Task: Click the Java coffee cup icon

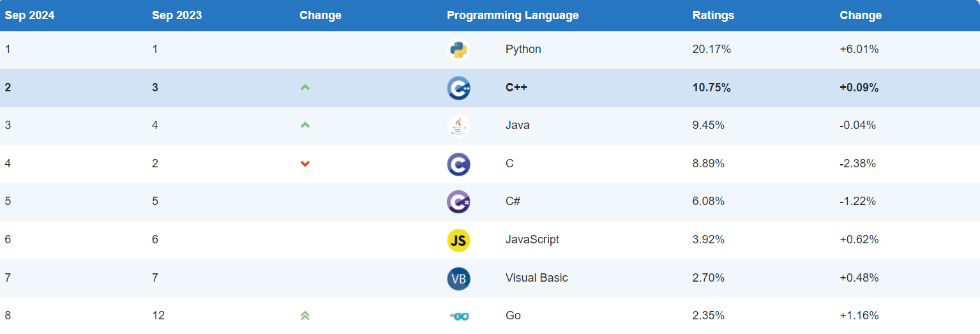Action: pyautogui.click(x=458, y=126)
